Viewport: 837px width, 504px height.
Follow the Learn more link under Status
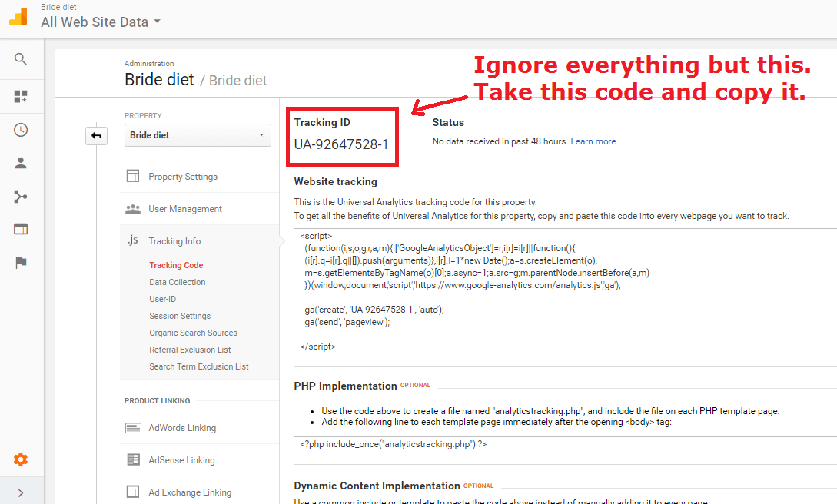pyautogui.click(x=593, y=141)
